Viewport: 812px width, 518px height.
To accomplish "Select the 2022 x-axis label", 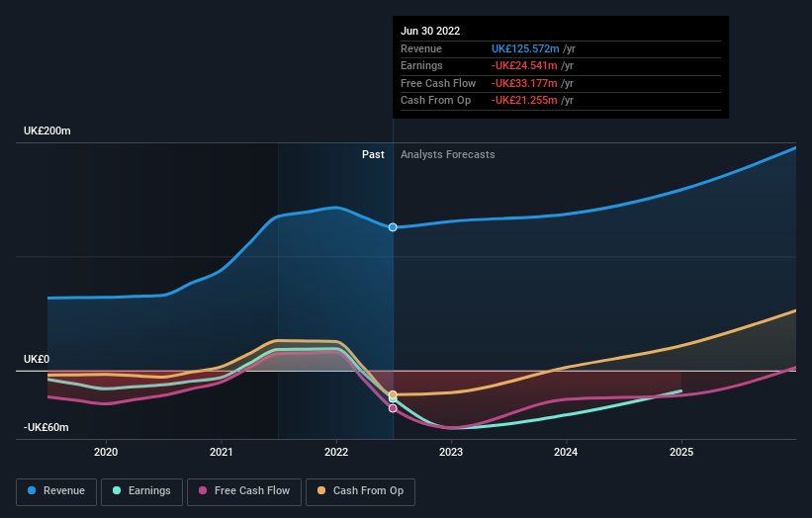I will pyautogui.click(x=336, y=453).
